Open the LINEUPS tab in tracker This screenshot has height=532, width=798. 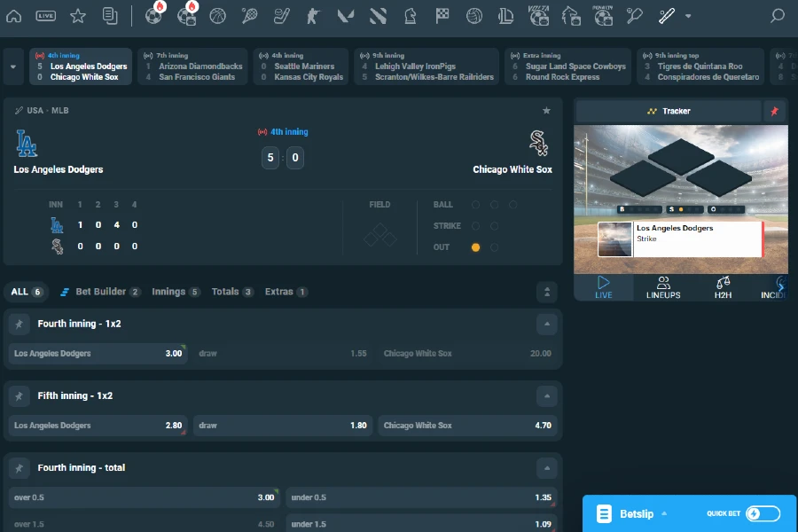(x=663, y=288)
